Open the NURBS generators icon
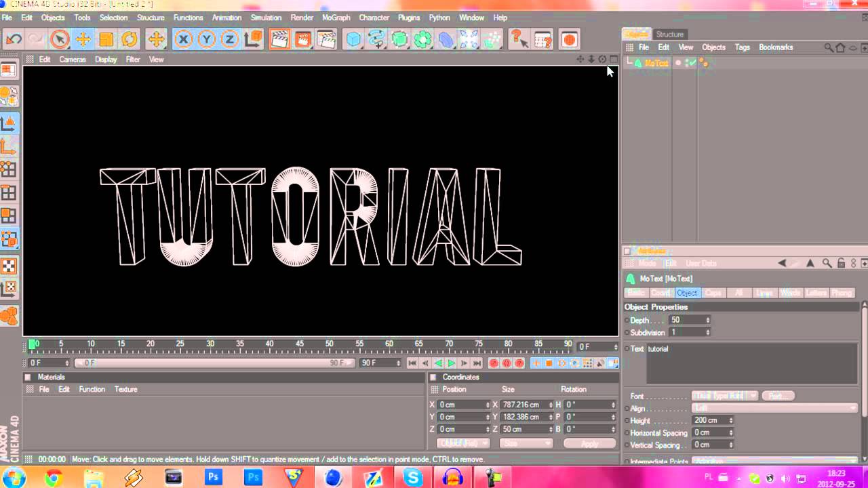Screen dimensions: 868x488 point(400,39)
